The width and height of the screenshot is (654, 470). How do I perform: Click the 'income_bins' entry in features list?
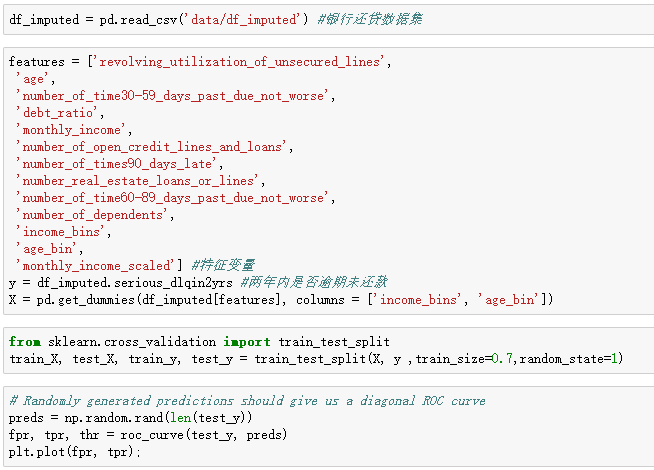tap(61, 231)
